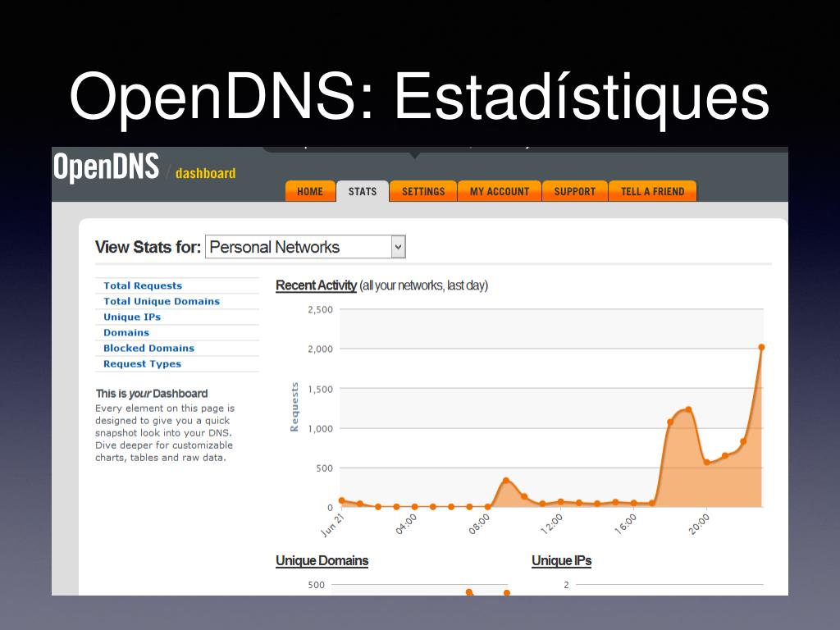
Task: Select the STATS tab
Action: click(363, 191)
